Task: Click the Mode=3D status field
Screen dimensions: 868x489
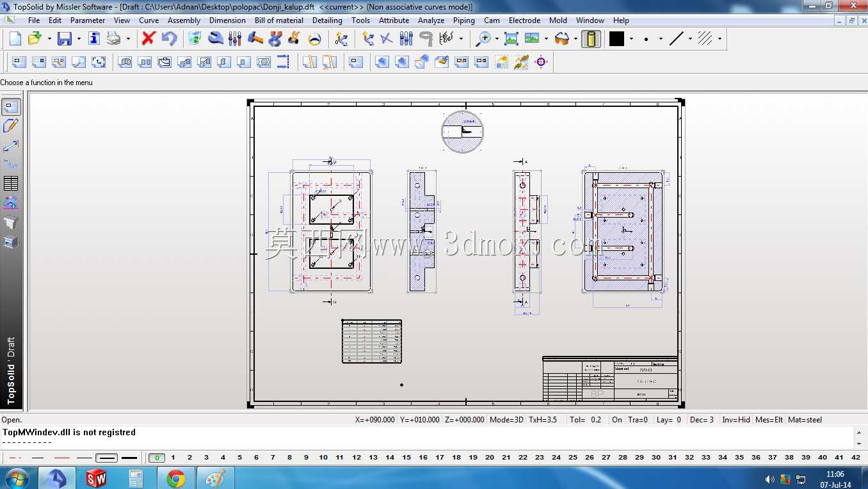Action: tap(508, 420)
